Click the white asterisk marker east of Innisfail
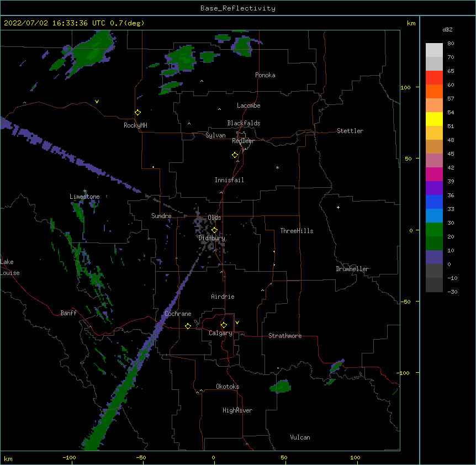 point(277,167)
